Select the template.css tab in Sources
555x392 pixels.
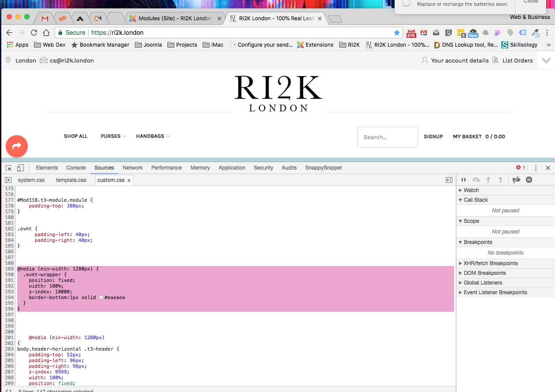point(71,180)
